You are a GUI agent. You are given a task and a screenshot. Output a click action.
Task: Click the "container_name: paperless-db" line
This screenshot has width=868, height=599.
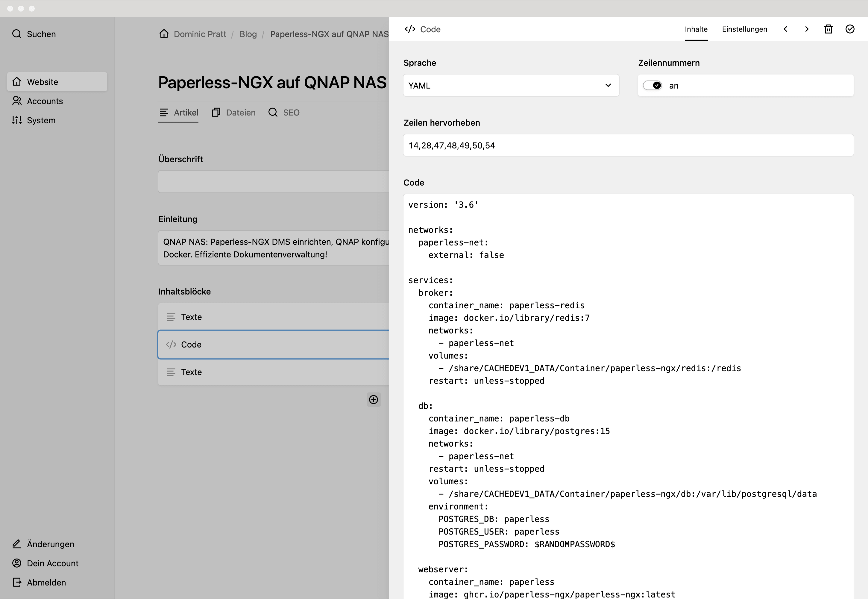coord(499,418)
